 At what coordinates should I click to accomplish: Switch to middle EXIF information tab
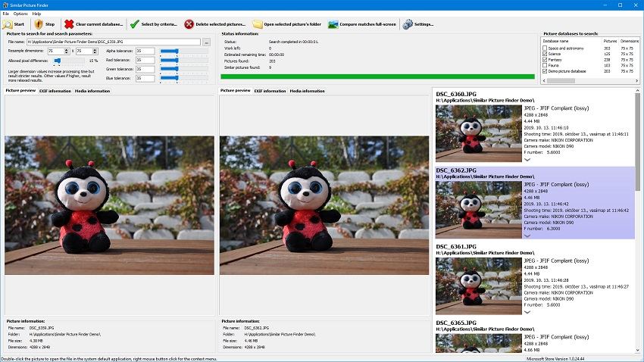click(270, 91)
